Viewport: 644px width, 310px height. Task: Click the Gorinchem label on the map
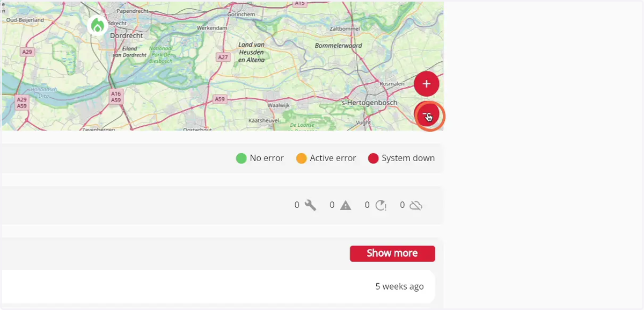point(240,15)
